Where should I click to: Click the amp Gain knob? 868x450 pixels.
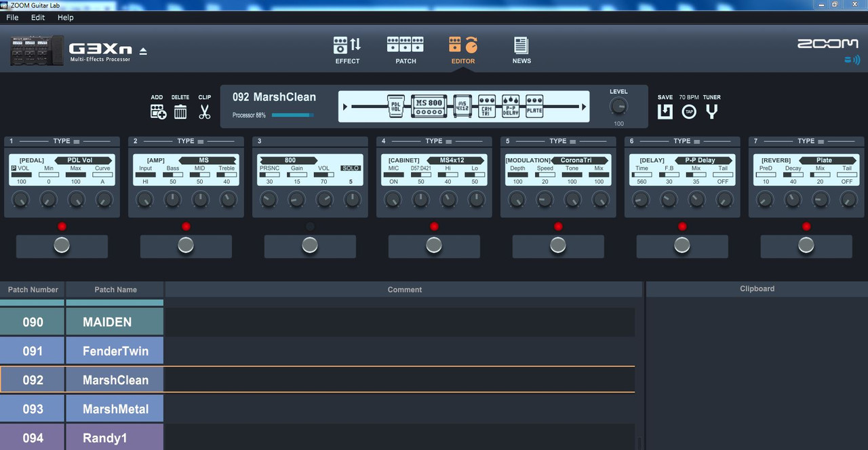pyautogui.click(x=297, y=200)
